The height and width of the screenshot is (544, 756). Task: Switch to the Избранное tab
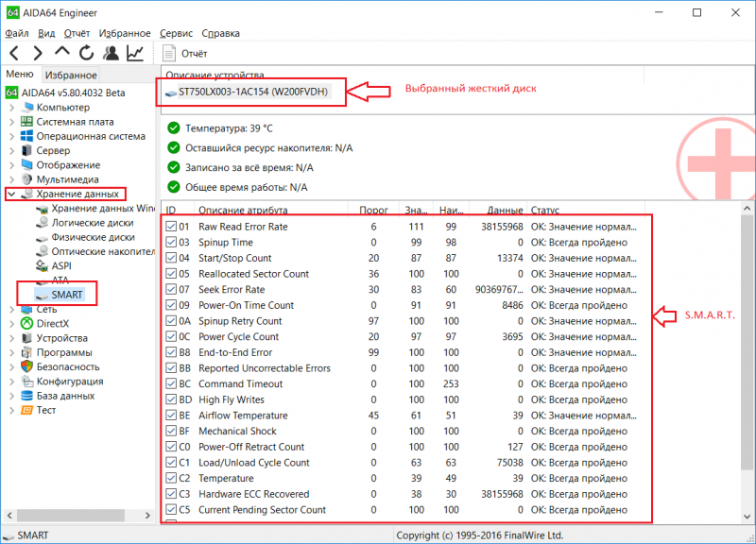tap(71, 76)
